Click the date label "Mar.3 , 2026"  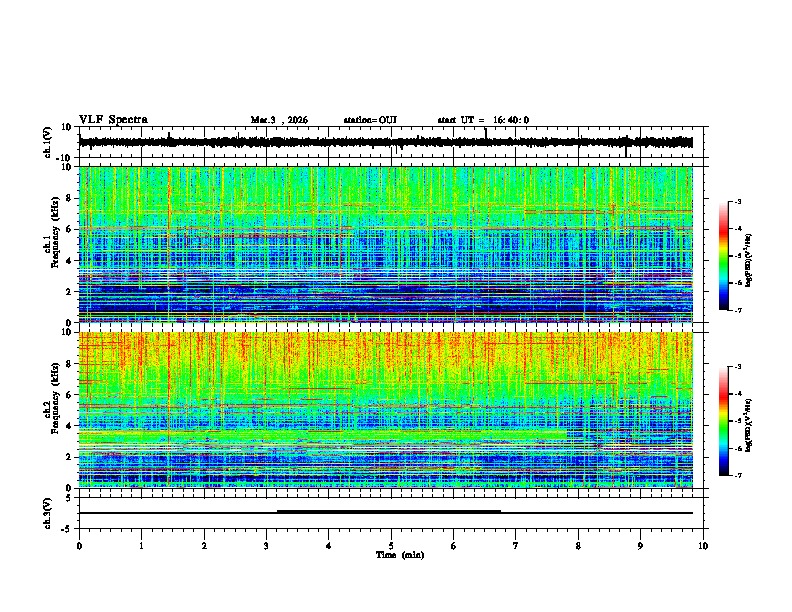279,120
